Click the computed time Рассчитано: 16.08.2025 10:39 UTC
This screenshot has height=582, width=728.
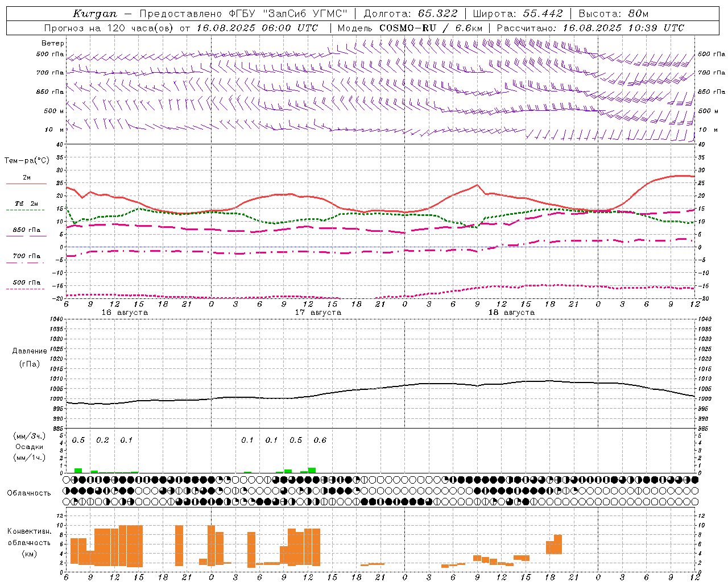tap(590, 28)
